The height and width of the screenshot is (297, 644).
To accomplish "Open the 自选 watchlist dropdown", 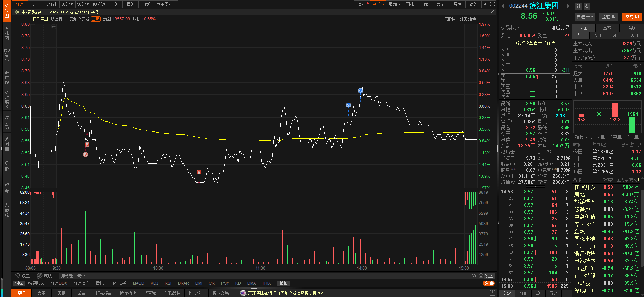I will (585, 17).
